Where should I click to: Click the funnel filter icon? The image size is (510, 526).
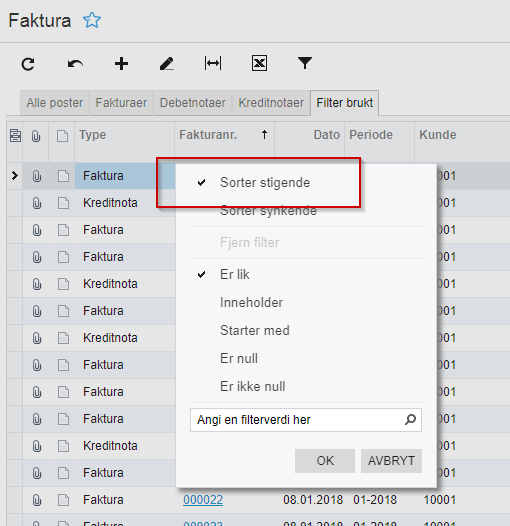(x=305, y=63)
